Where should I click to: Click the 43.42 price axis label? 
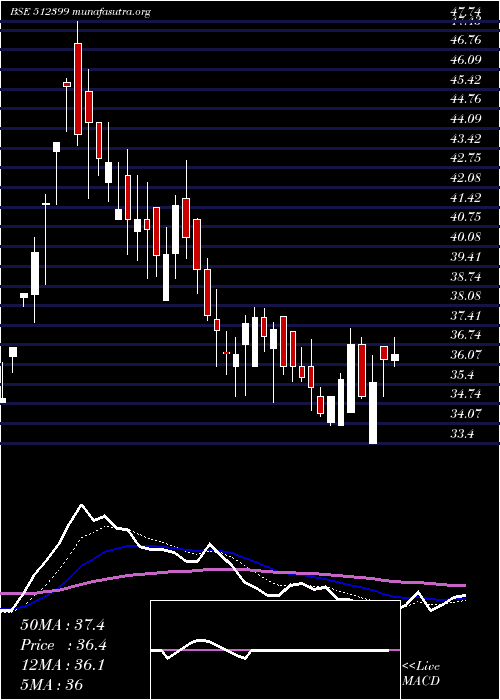[466, 138]
